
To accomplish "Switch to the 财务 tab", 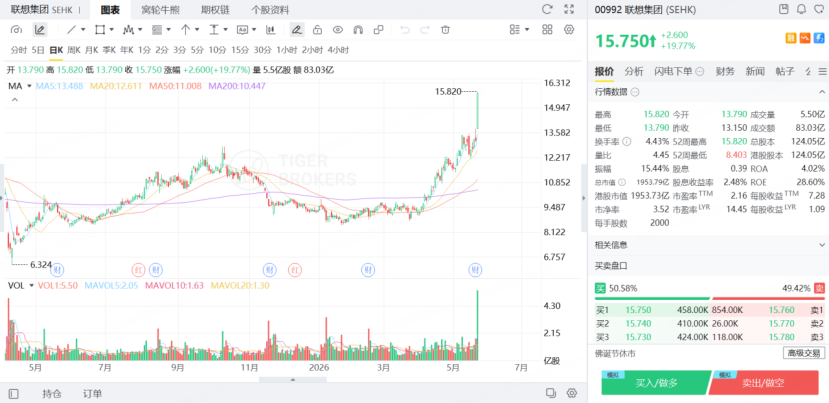I will 725,71.
